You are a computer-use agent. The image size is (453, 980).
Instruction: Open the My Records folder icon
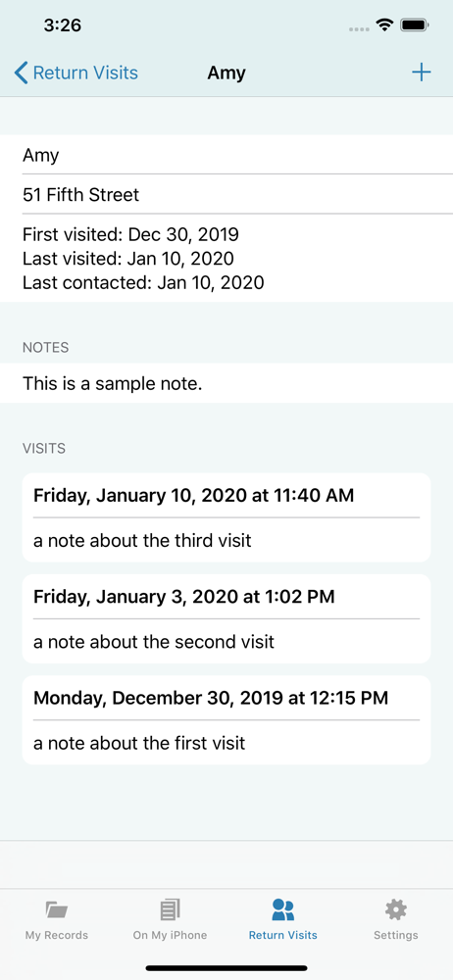click(x=57, y=910)
